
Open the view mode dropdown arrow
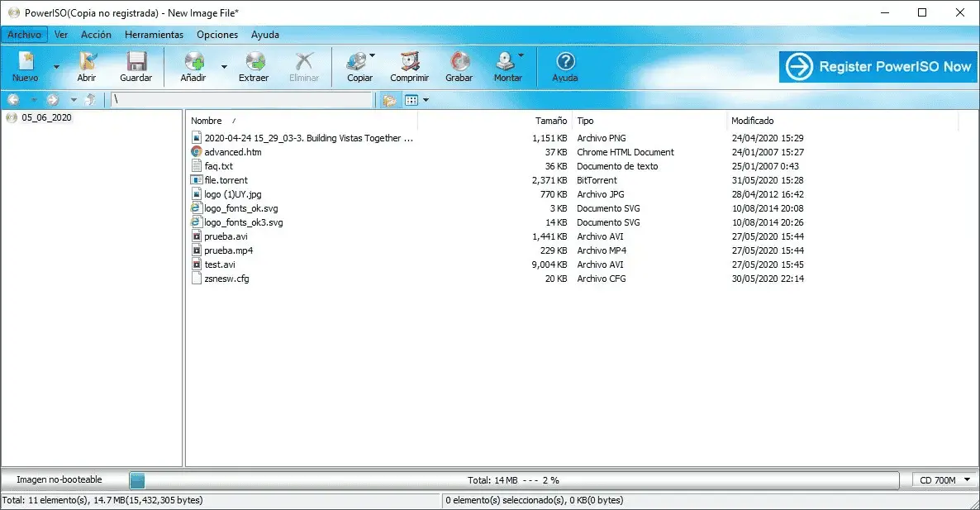point(426,100)
